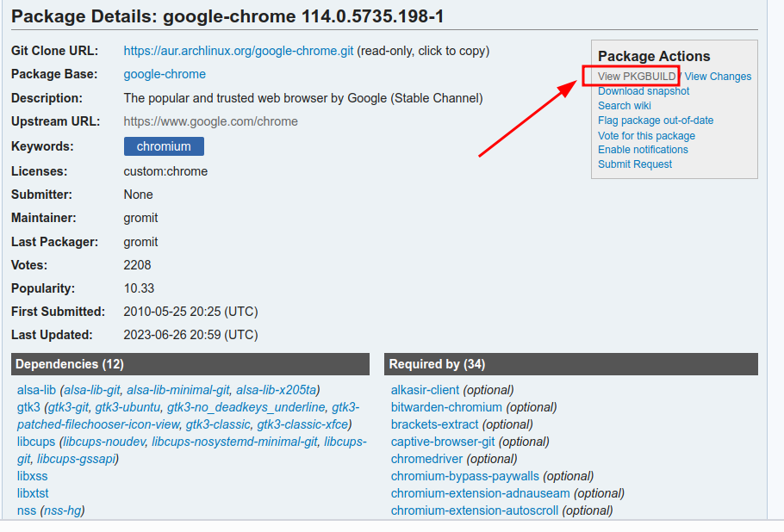Open the alkasir-client package link

[x=425, y=390]
